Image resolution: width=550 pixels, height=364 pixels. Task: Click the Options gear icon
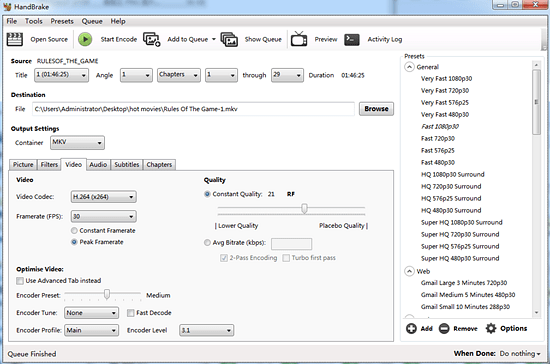pyautogui.click(x=491, y=329)
